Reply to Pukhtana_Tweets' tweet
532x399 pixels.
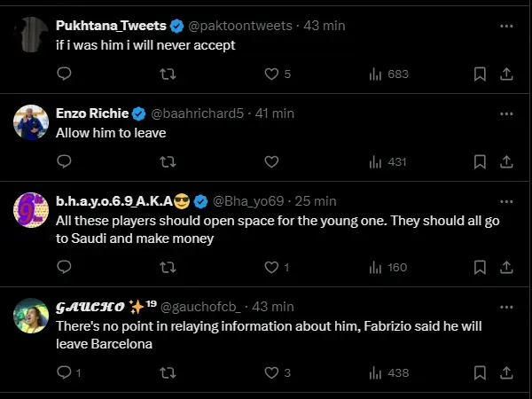point(64,74)
